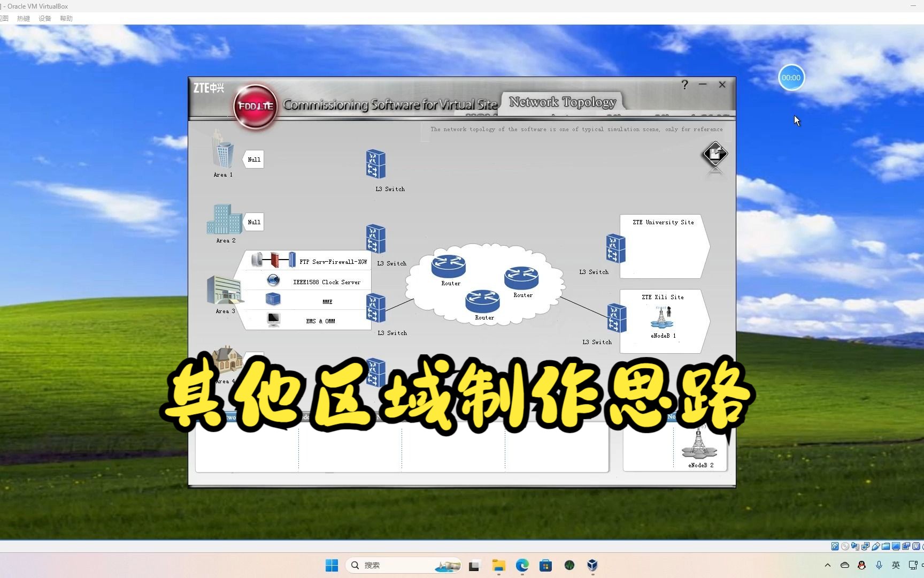Click the VirtualBox cube taskbar icon
Viewport: 924px width, 578px height.
coord(592,565)
